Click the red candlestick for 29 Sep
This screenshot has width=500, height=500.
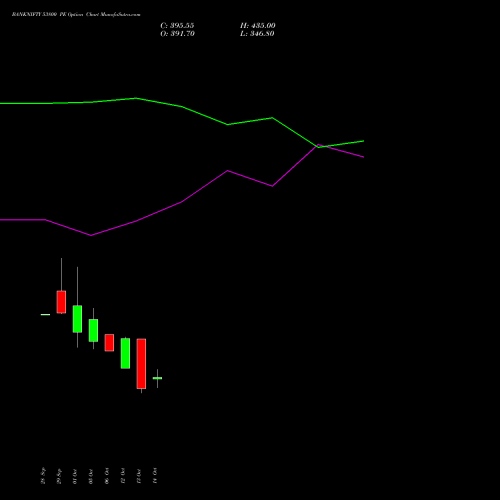click(x=61, y=302)
